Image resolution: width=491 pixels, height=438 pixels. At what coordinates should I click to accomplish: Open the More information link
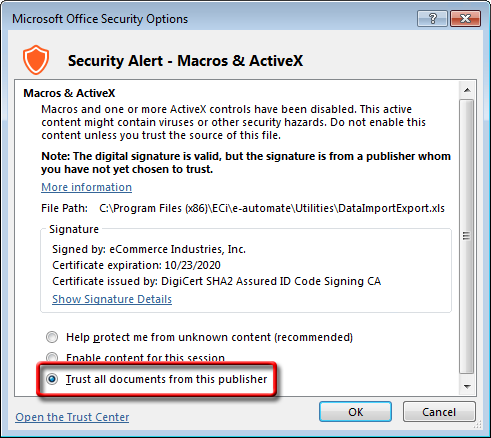pyautogui.click(x=86, y=187)
